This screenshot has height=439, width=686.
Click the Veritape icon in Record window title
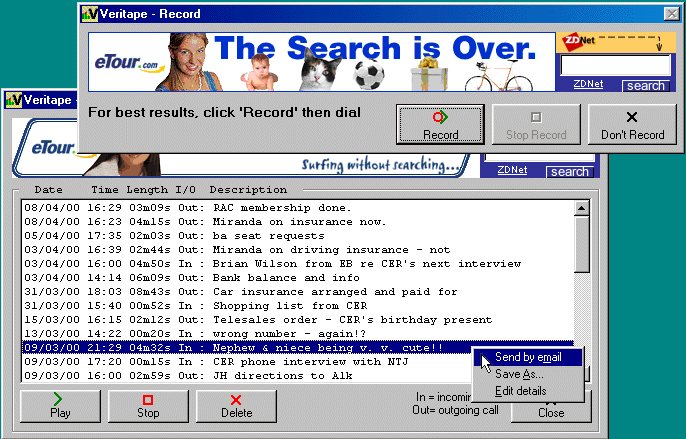[90, 14]
